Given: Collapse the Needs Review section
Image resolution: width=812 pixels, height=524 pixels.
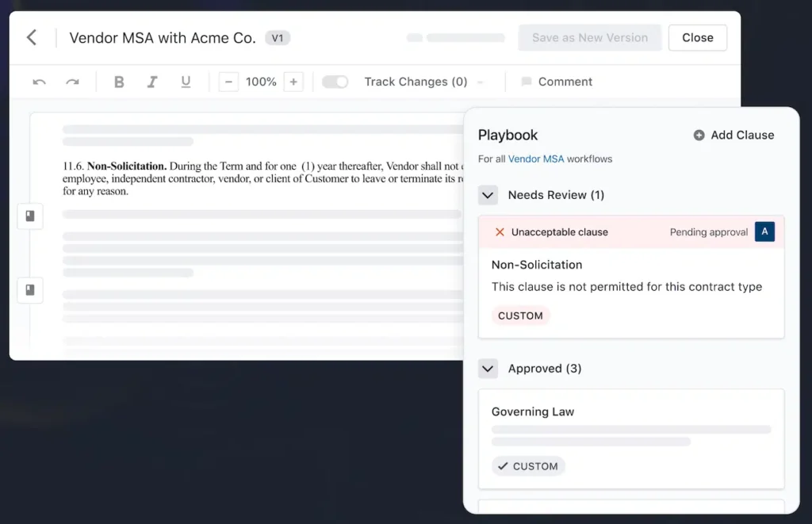Looking at the screenshot, I should point(488,194).
